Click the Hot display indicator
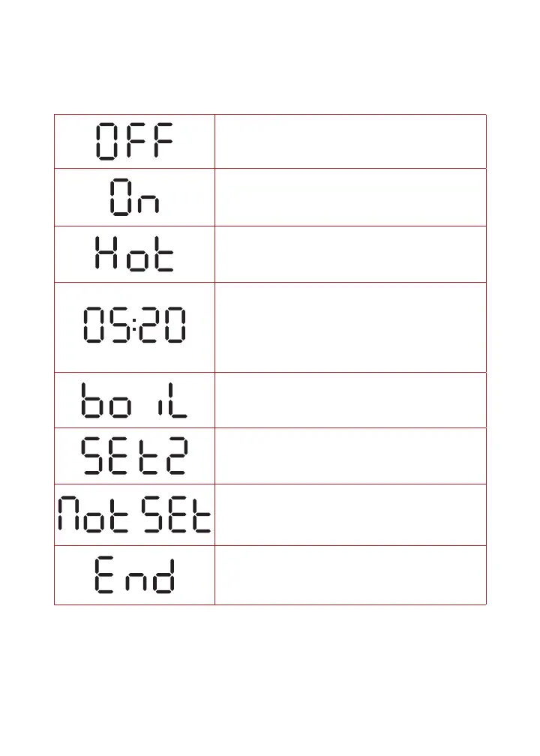The image size is (540, 756). coord(134,253)
